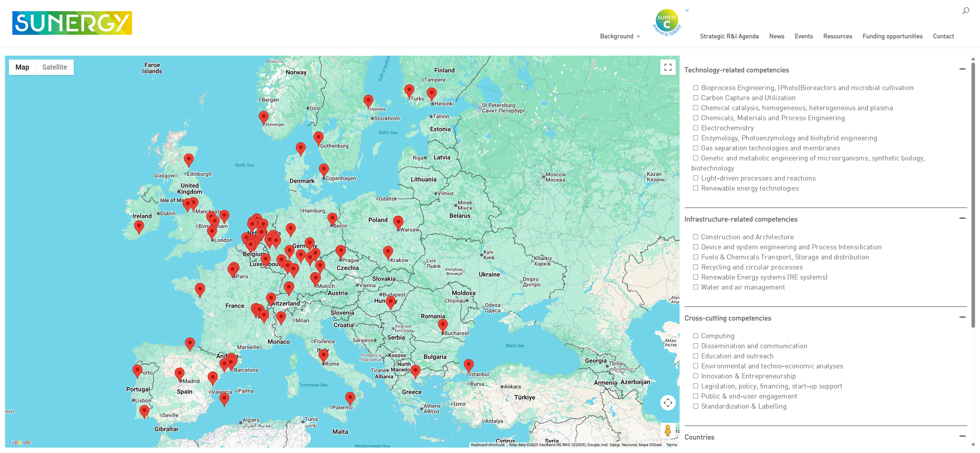Check the Electrochemistry checkbox
The height and width of the screenshot is (453, 980).
(x=695, y=128)
